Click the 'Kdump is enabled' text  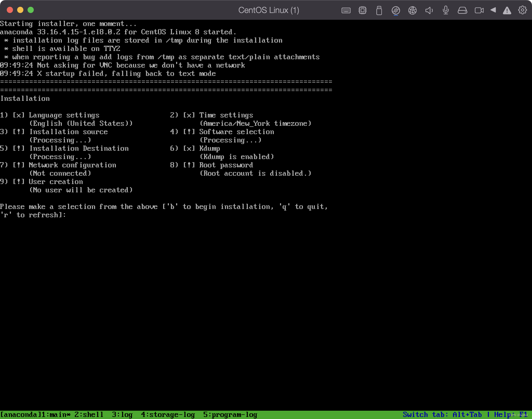[x=237, y=157]
